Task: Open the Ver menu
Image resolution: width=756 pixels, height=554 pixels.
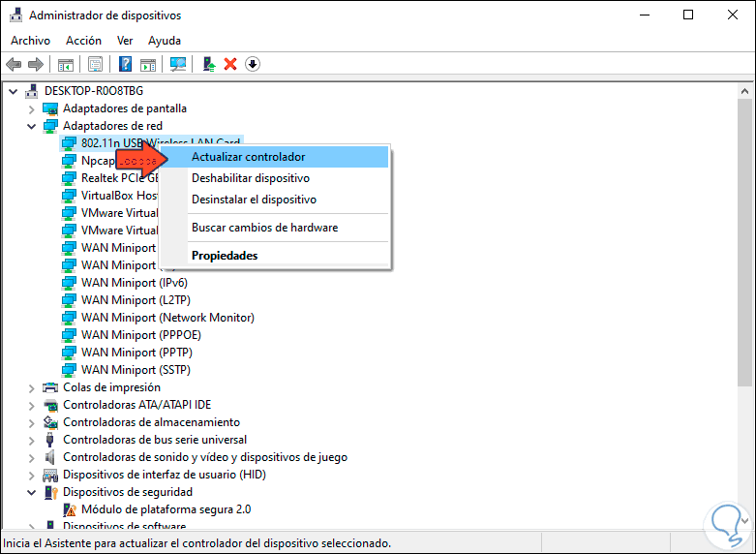Action: 125,41
